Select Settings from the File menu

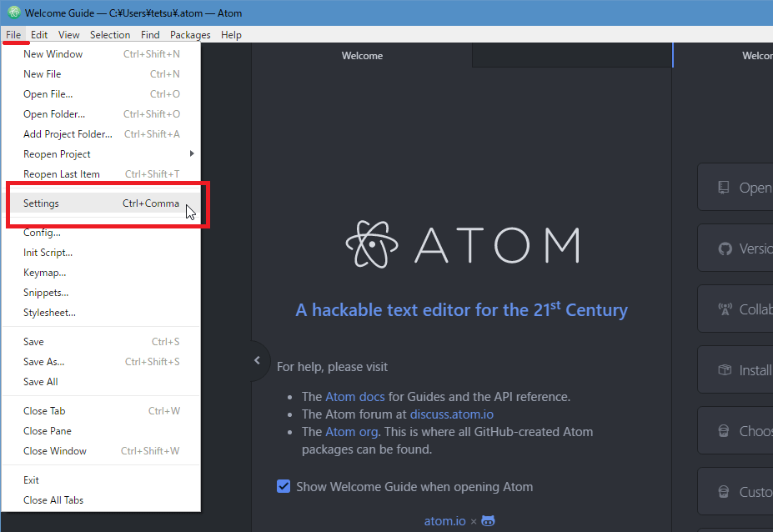click(100, 203)
